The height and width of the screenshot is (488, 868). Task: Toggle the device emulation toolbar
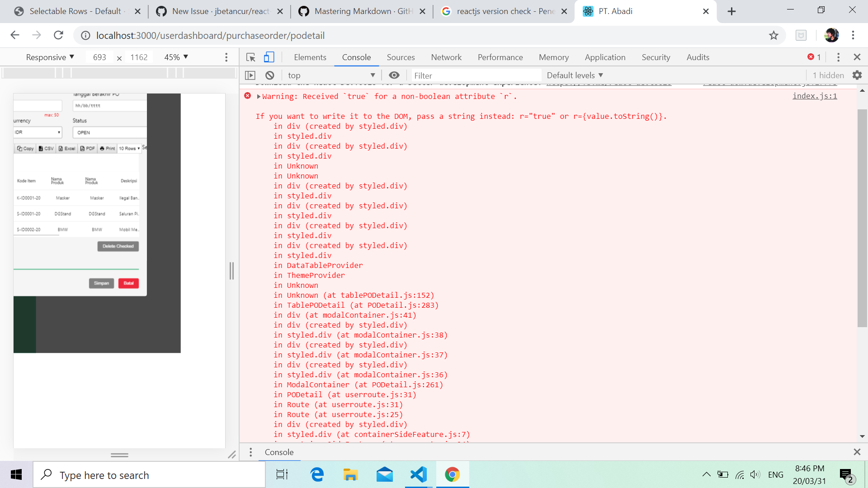(x=269, y=57)
